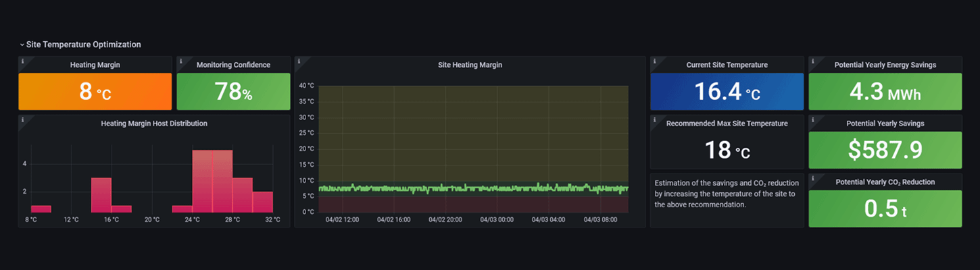Click the Heating Margin panel info icon
Image resolution: width=980 pixels, height=270 pixels.
coord(22,61)
